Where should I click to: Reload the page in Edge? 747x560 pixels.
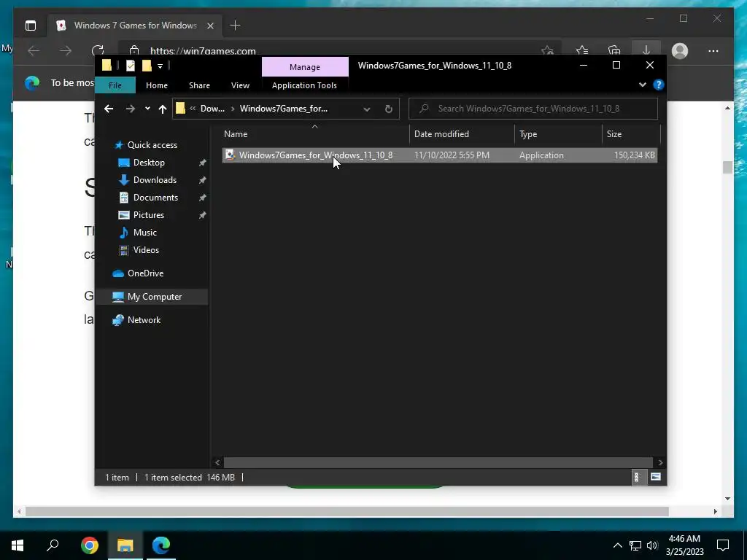[x=98, y=50]
